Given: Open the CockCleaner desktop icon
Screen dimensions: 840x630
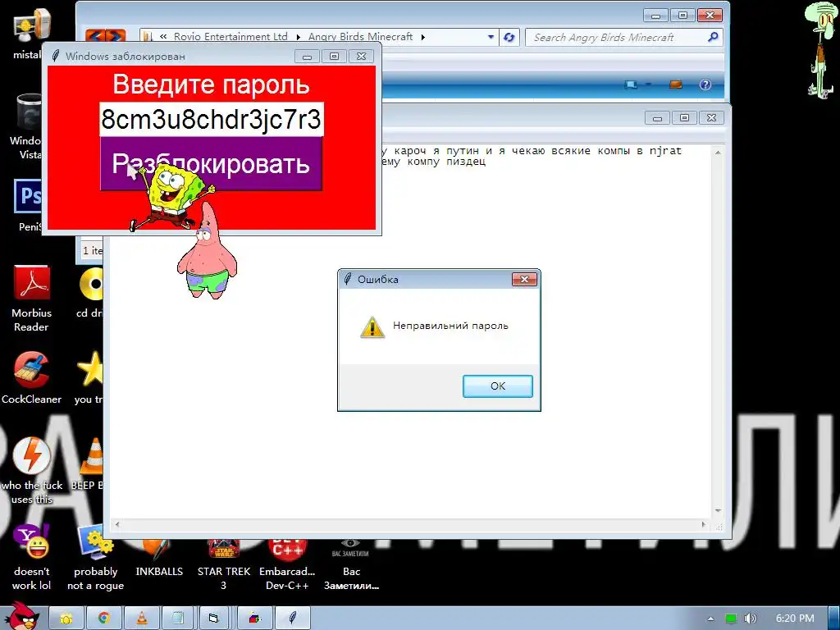Looking at the screenshot, I should pyautogui.click(x=32, y=377).
